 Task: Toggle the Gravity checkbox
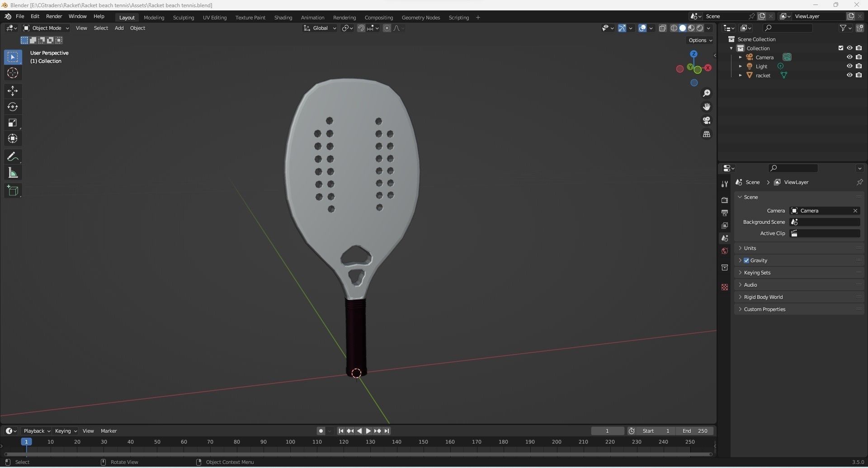pos(746,260)
